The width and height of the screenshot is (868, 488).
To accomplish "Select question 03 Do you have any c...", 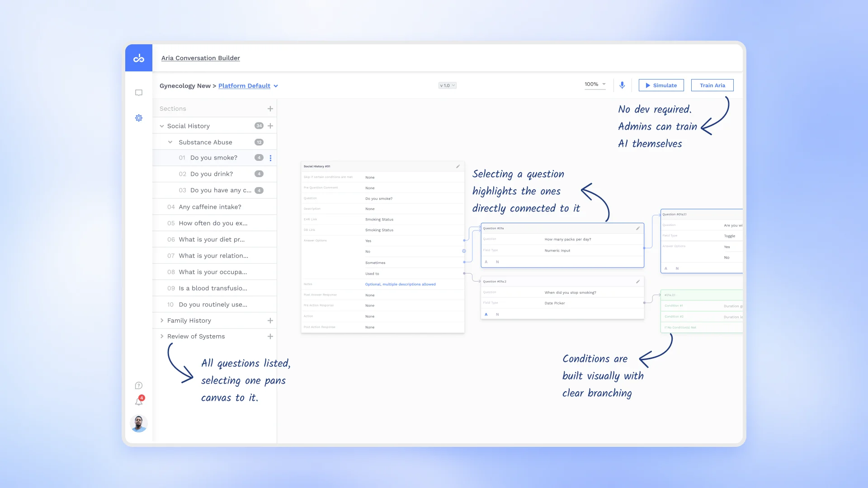I will point(215,190).
